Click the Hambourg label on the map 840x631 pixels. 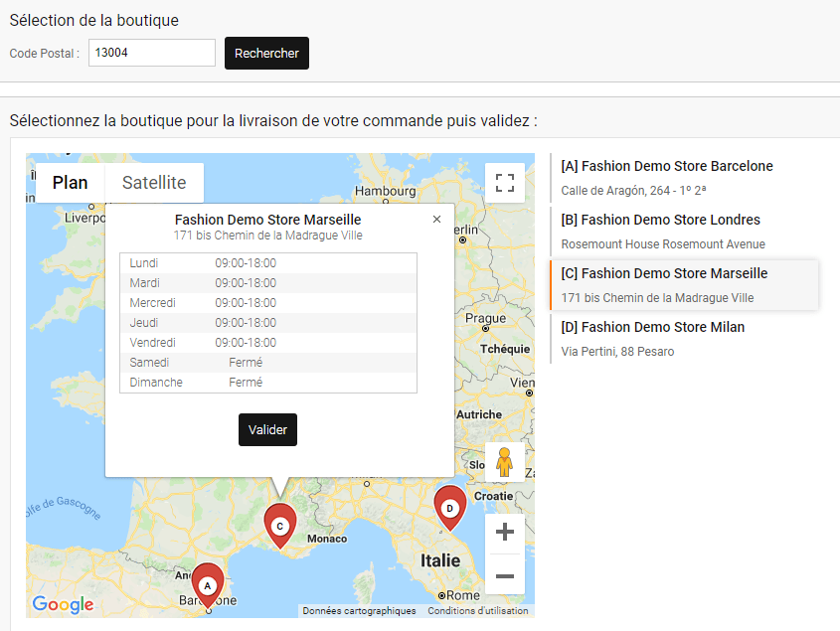click(x=385, y=191)
